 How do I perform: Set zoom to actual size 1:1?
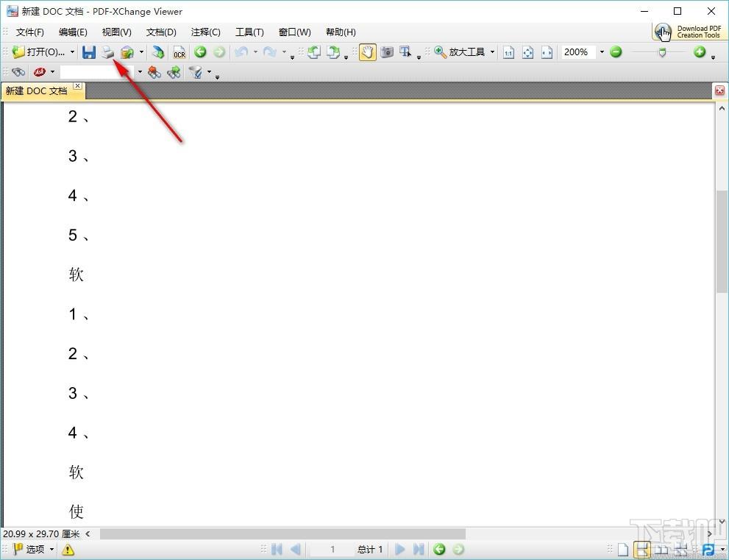(508, 52)
